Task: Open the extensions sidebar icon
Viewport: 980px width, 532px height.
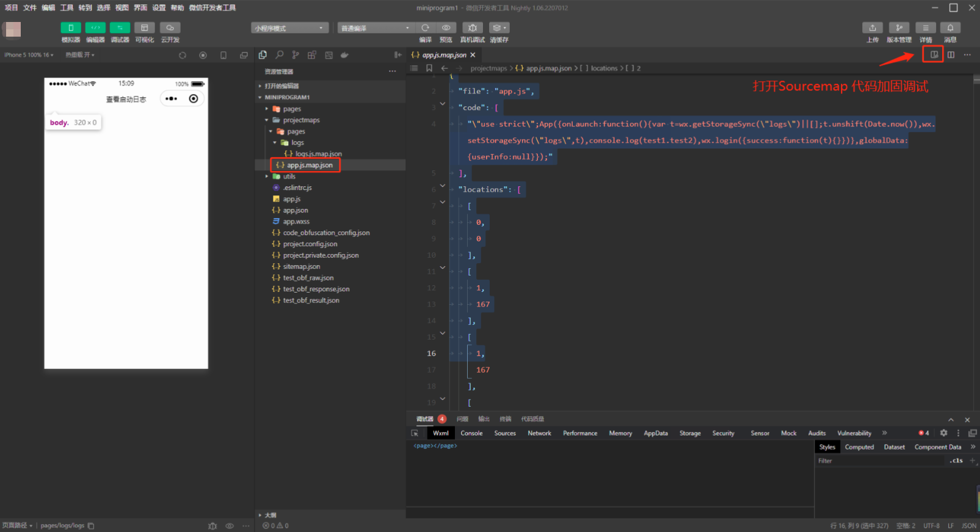Action: (x=312, y=55)
